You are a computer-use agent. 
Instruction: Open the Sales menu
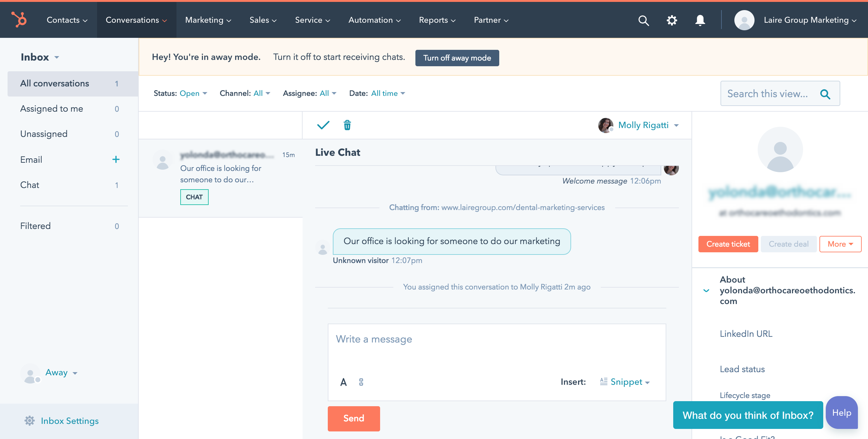pos(263,20)
